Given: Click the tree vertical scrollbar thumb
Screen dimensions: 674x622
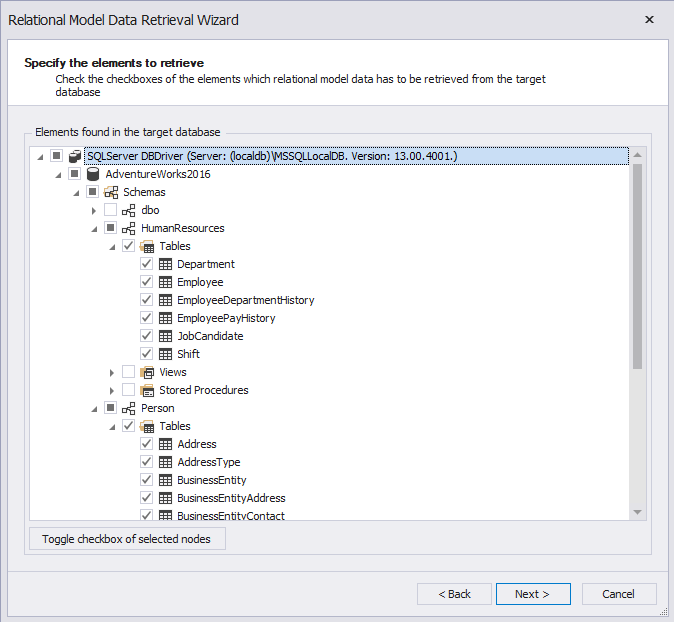Looking at the screenshot, I should tap(638, 266).
